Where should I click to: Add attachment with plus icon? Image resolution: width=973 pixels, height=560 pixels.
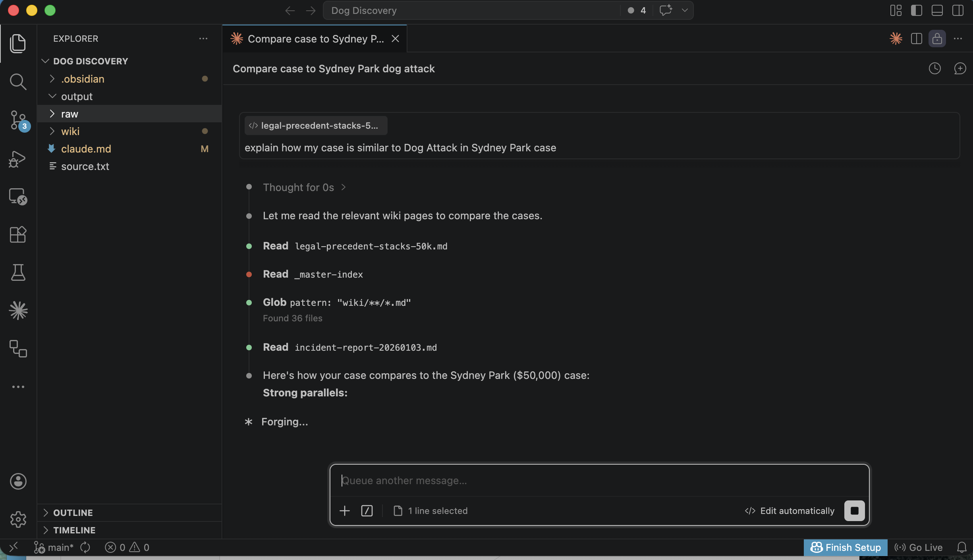click(345, 511)
